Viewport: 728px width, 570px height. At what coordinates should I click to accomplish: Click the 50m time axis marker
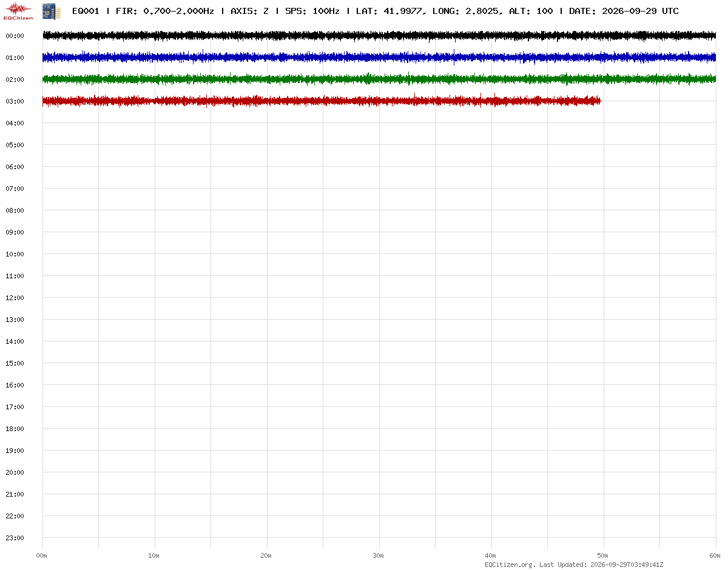(603, 555)
